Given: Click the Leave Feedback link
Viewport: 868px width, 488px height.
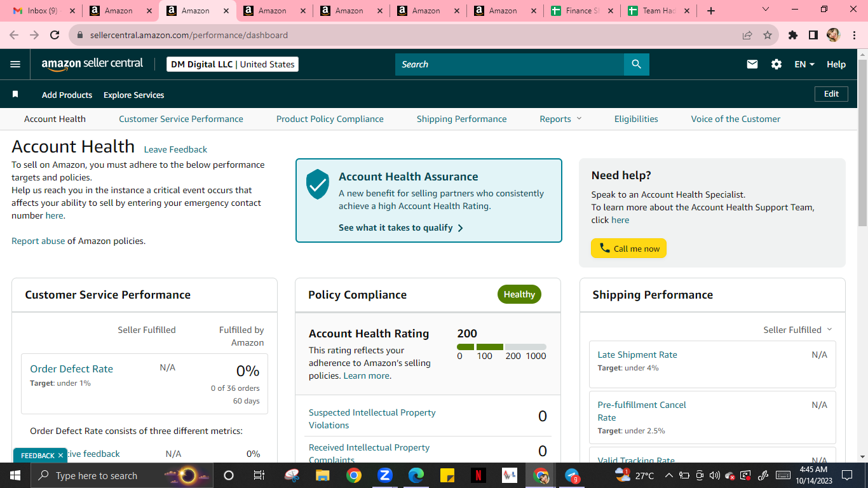Looking at the screenshot, I should pos(175,150).
